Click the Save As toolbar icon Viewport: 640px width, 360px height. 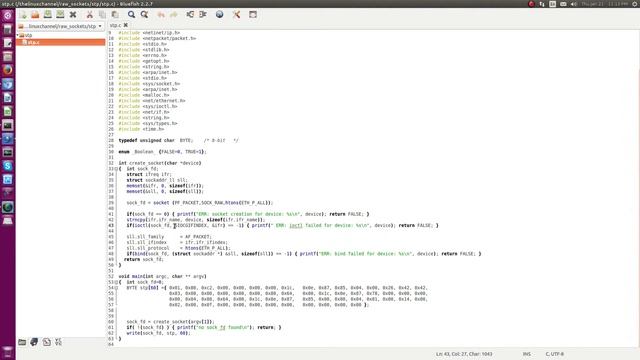click(60, 15)
